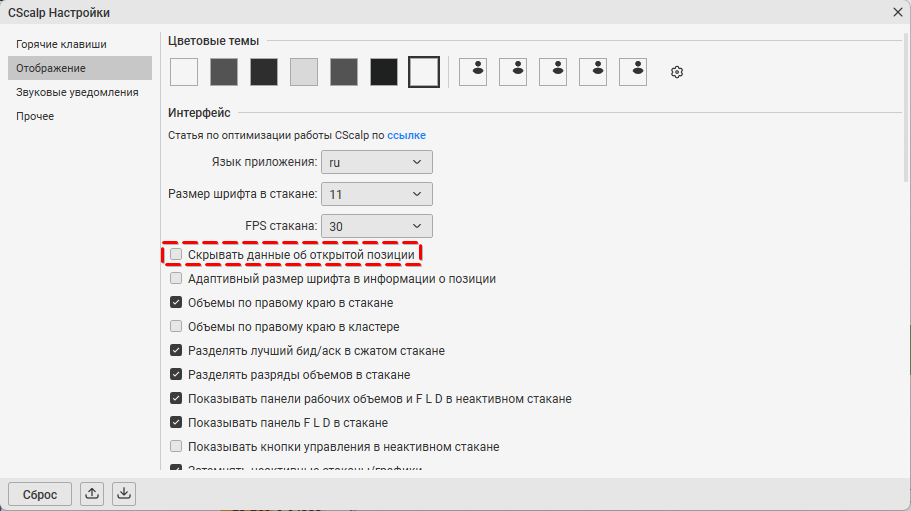
Task: Enable 'Скрывать данные об открытой позиции' checkbox
Action: point(177,255)
